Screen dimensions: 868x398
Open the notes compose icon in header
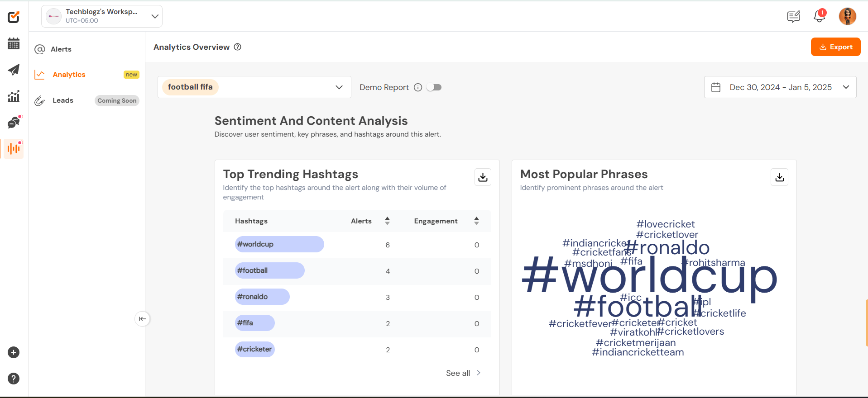pyautogui.click(x=794, y=17)
